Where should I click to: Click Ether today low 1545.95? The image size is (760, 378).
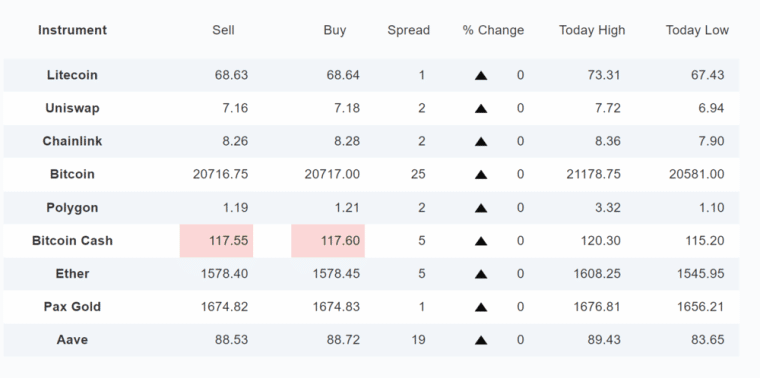pyautogui.click(x=701, y=273)
